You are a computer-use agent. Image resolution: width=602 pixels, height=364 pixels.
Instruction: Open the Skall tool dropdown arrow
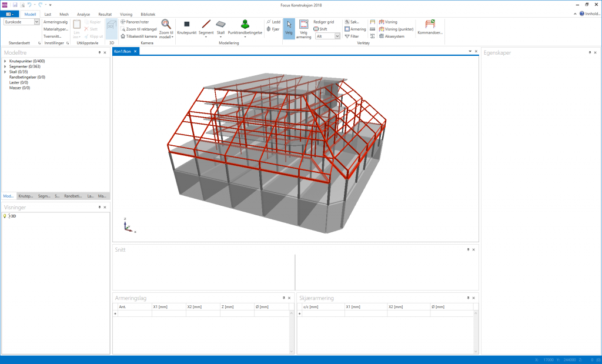221,37
